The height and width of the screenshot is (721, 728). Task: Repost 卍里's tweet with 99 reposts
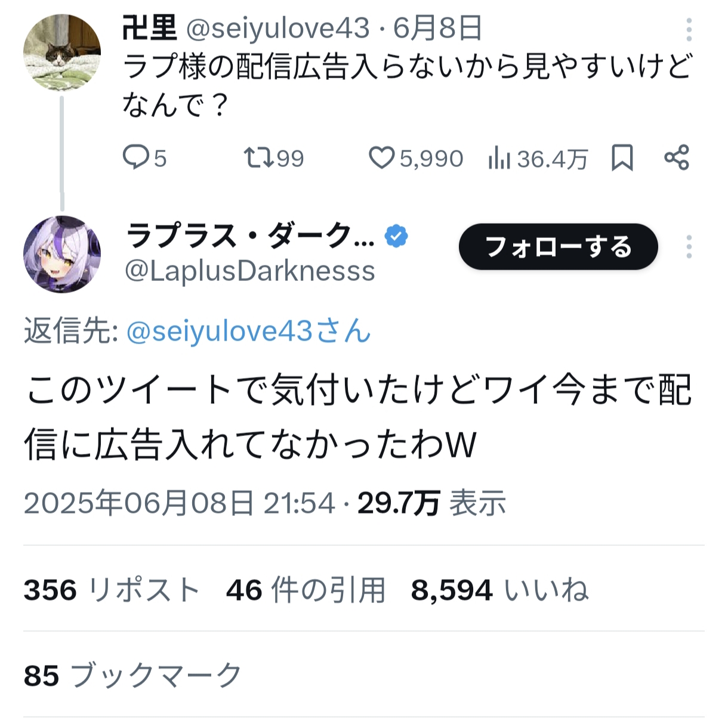tap(274, 158)
